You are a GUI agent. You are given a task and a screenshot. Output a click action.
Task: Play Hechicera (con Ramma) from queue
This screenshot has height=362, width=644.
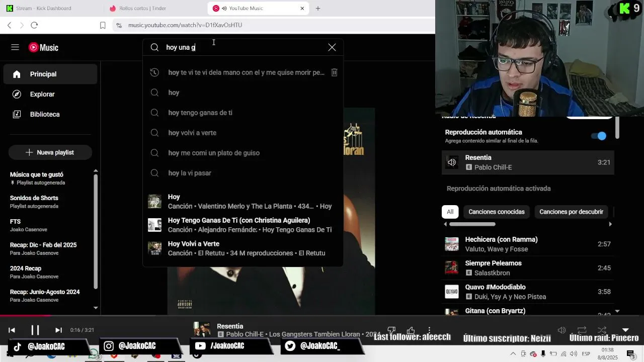(x=528, y=244)
